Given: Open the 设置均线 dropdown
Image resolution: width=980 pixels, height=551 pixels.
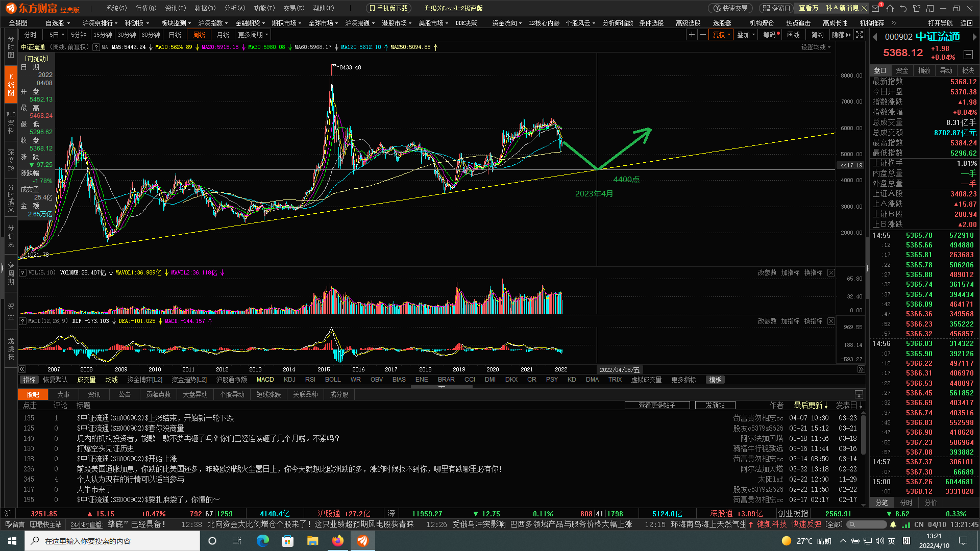Looking at the screenshot, I should pyautogui.click(x=816, y=47).
